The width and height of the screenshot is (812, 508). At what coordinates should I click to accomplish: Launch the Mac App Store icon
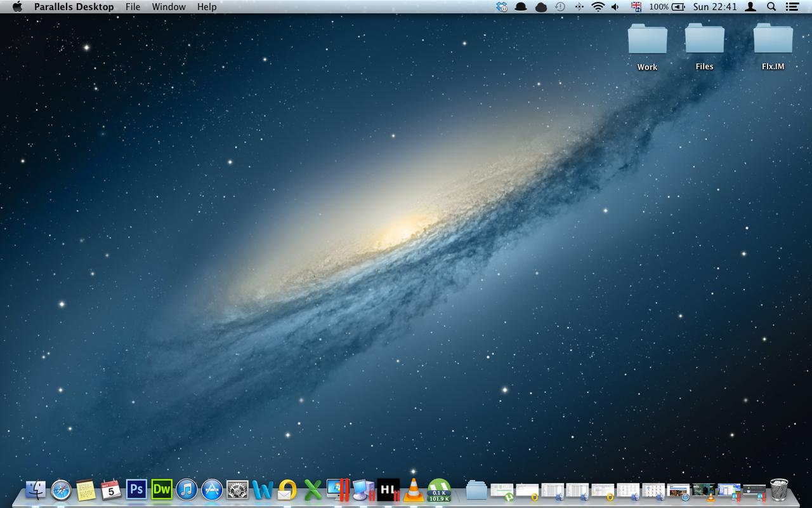(212, 490)
